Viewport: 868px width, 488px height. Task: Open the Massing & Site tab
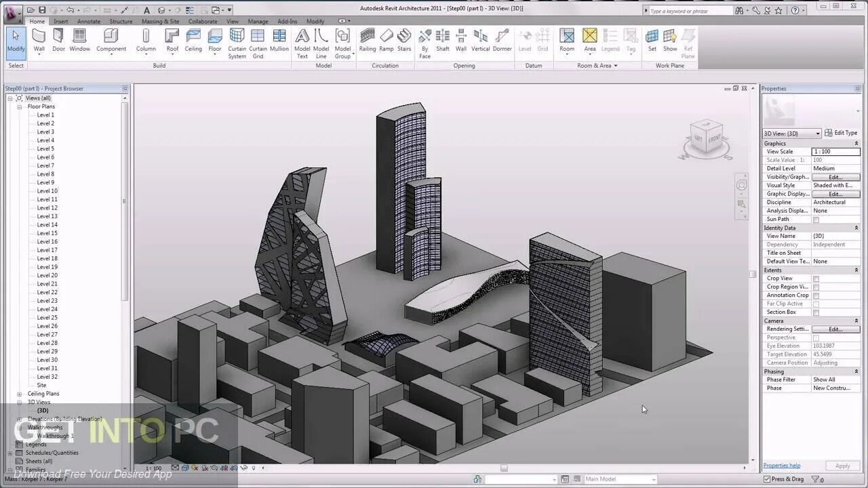(161, 21)
